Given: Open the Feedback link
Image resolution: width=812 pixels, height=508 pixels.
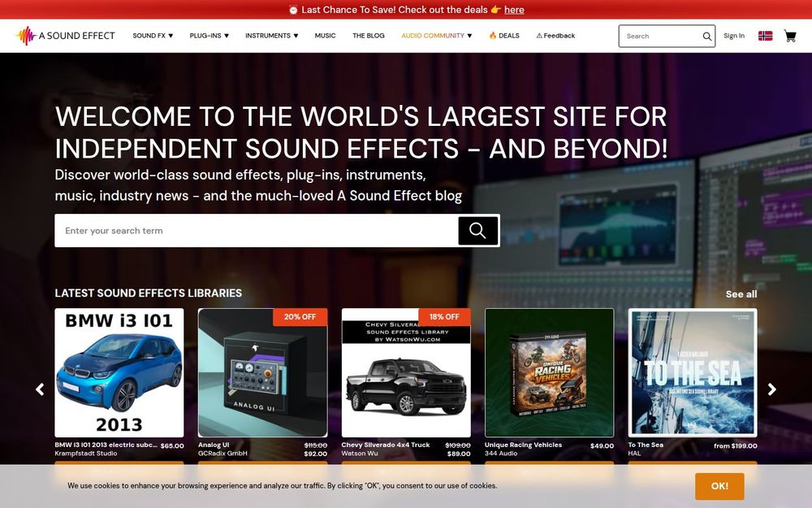Looking at the screenshot, I should (x=555, y=36).
